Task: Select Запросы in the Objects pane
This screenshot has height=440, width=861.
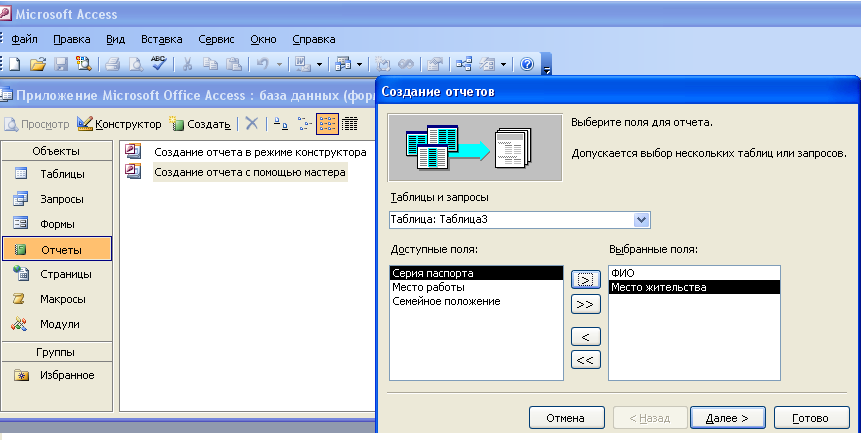Action: tap(57, 199)
